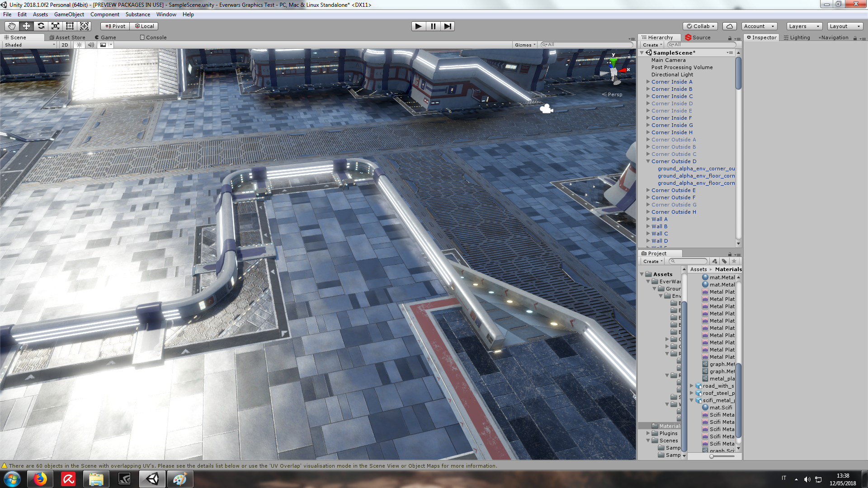This screenshot has height=488, width=868.
Task: Click the cloud services icon
Action: 729,26
